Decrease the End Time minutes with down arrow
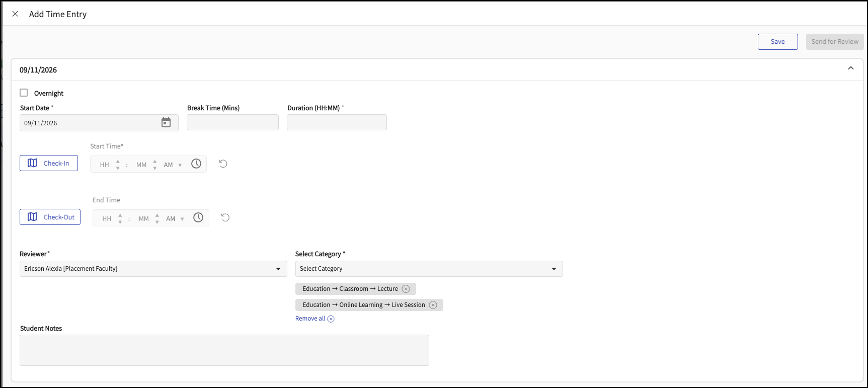 pyautogui.click(x=157, y=222)
